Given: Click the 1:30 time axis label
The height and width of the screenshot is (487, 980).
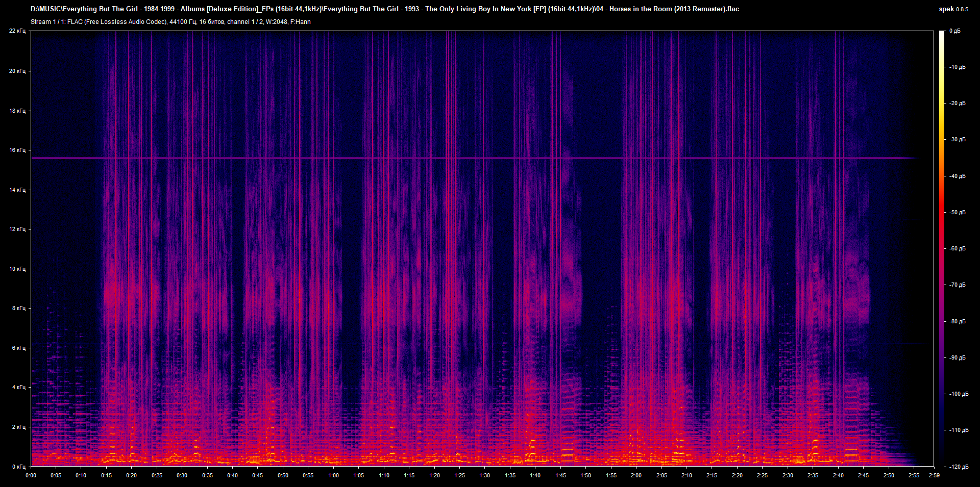Looking at the screenshot, I should (x=485, y=475).
